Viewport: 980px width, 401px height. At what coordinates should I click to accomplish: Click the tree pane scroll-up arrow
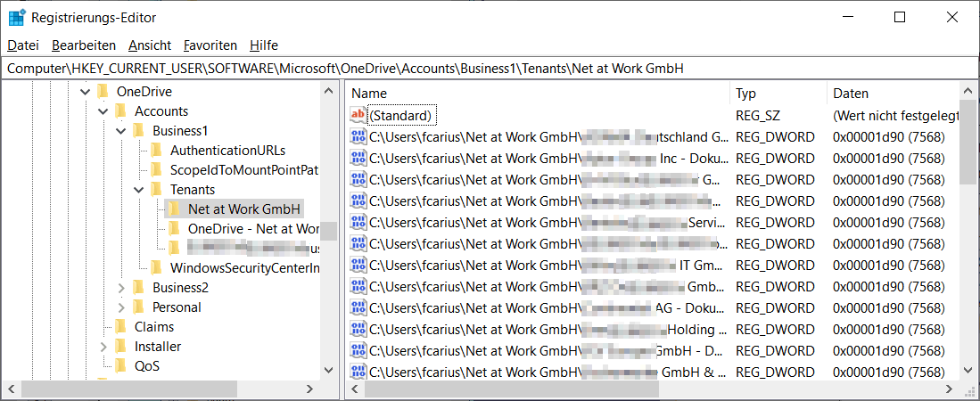coord(329,92)
